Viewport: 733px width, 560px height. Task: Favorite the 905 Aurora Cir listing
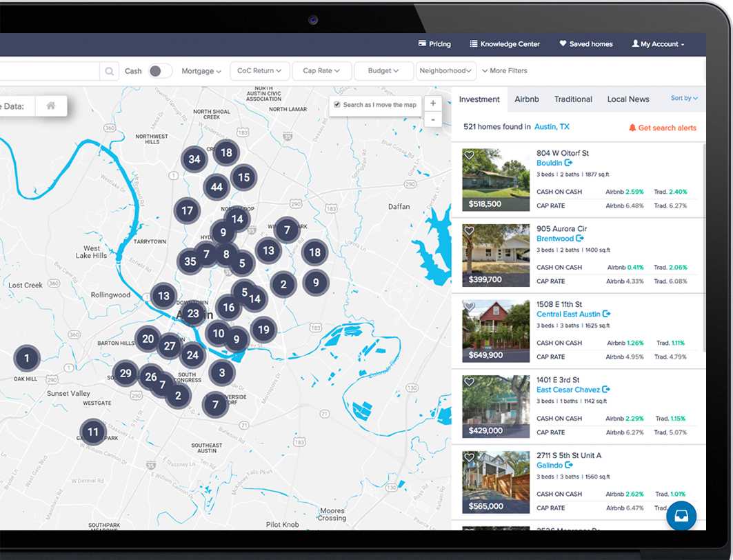pos(469,231)
